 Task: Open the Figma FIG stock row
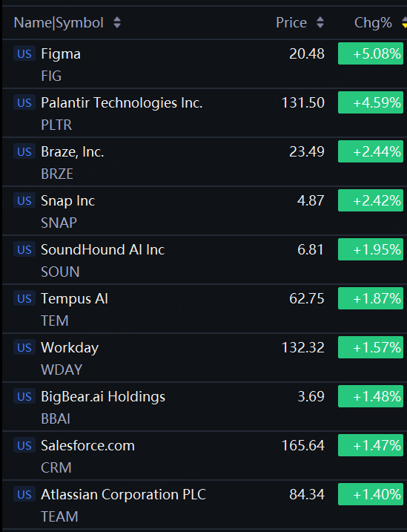[203, 64]
